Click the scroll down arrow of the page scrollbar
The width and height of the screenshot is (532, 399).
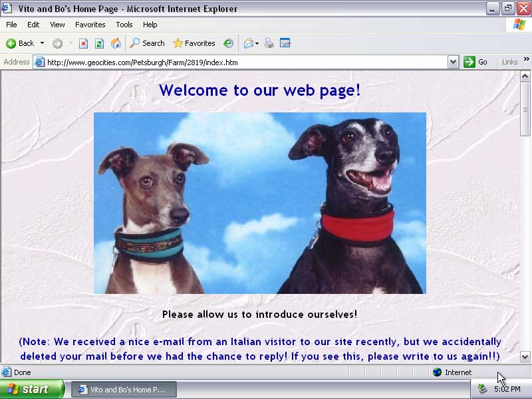tap(525, 357)
